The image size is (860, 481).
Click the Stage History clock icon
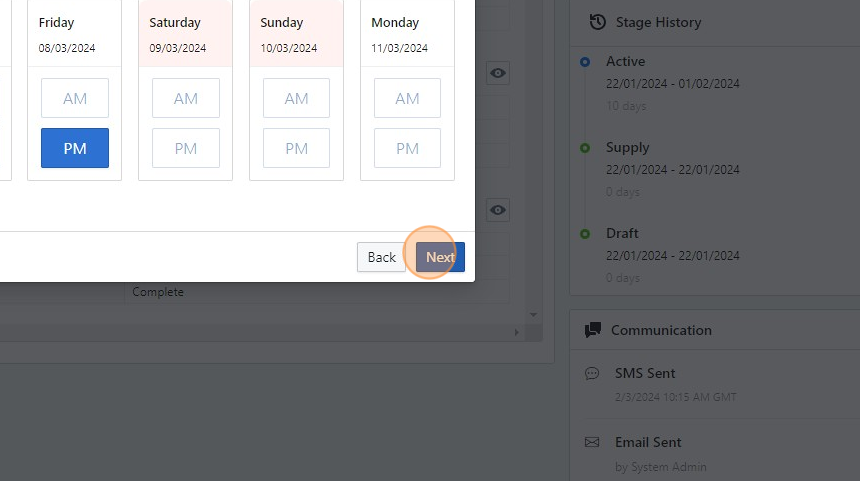598,22
